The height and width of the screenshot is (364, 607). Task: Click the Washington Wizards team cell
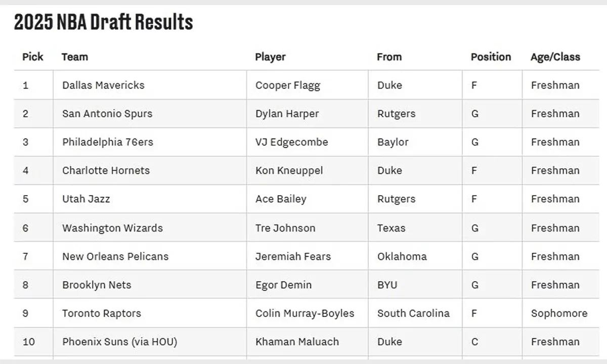point(112,228)
